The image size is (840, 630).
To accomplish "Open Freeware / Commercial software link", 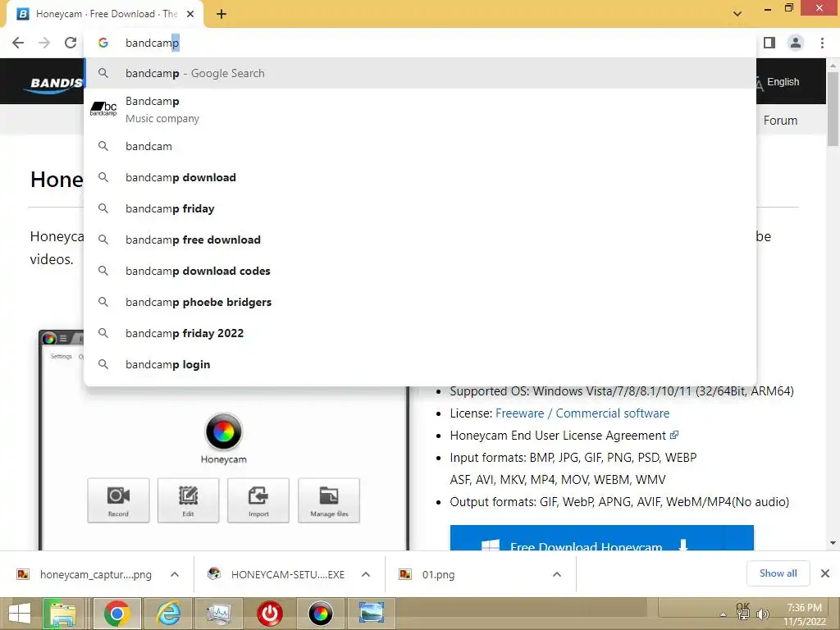I will (582, 413).
